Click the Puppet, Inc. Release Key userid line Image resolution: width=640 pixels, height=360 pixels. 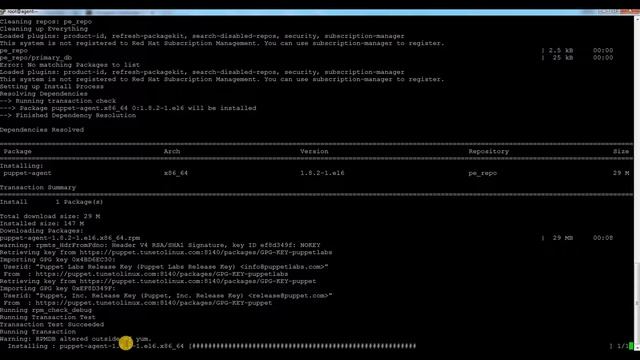point(168,296)
